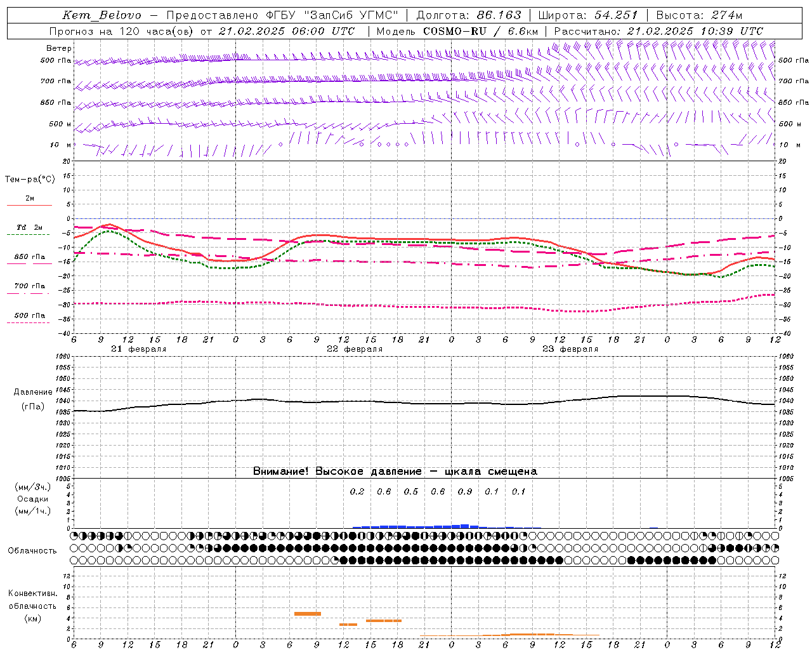
Task: Click the 'Конвективн.' convective cloud label
Action: coord(33,594)
